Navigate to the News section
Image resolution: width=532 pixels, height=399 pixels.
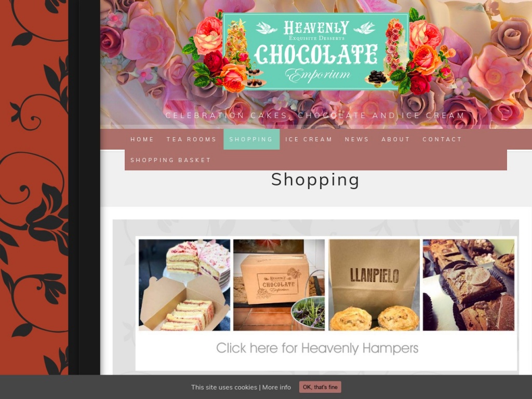[x=357, y=139]
